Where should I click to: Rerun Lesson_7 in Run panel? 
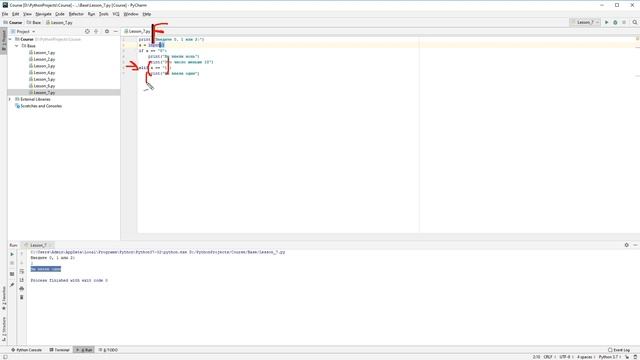(12, 254)
